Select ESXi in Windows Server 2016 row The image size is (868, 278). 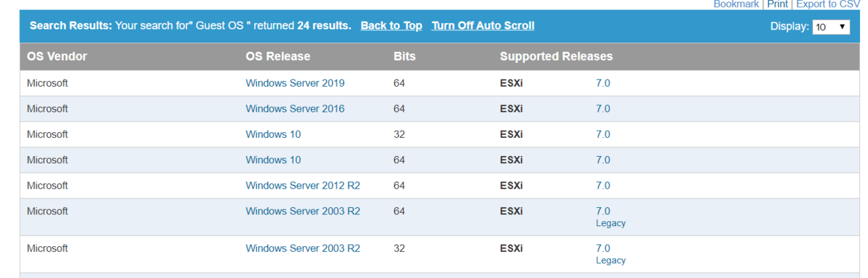pos(511,108)
